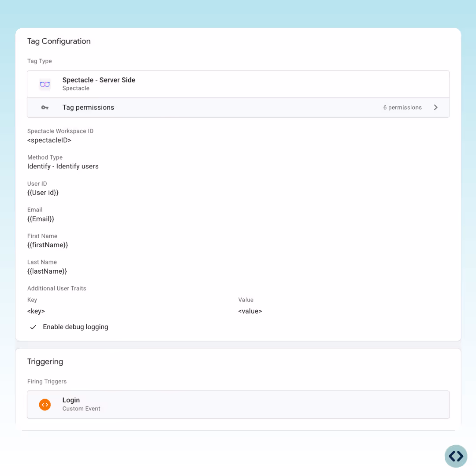
Task: Click the {{firstName}} value
Action: [48, 245]
